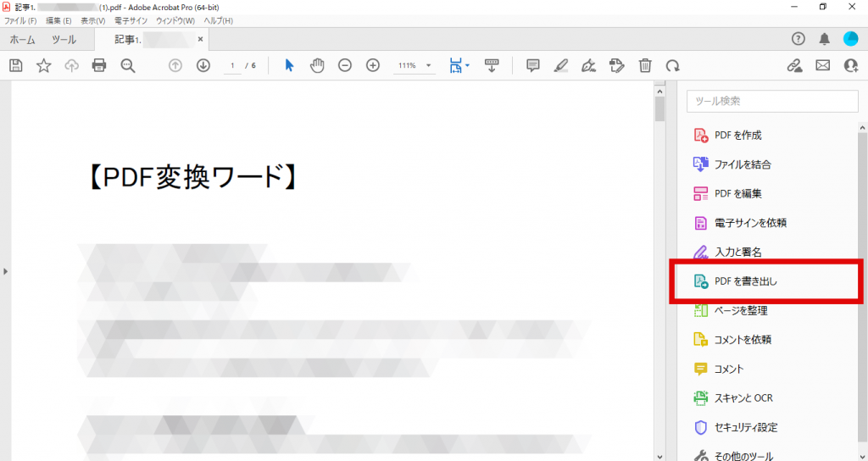Screen dimensions: 868x461
Task: Open the 電子サイン menu
Action: point(131,20)
